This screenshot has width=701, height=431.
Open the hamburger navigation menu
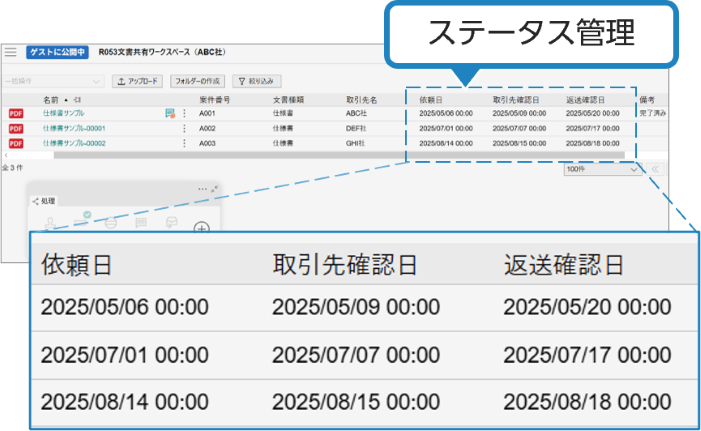pyautogui.click(x=11, y=52)
